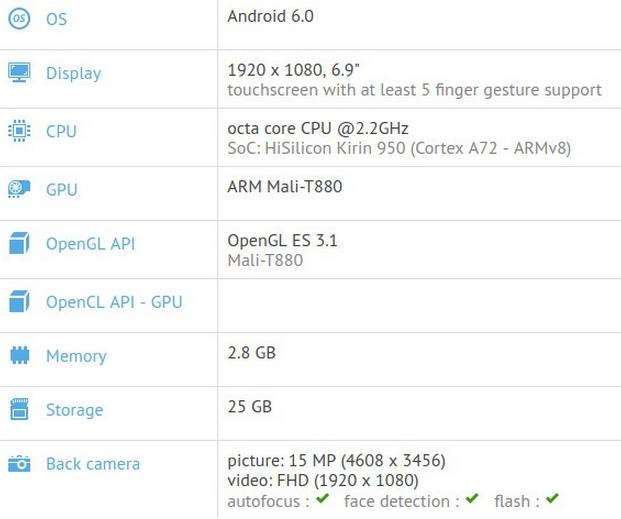
Task: Click the Back camera icon
Action: point(19,464)
